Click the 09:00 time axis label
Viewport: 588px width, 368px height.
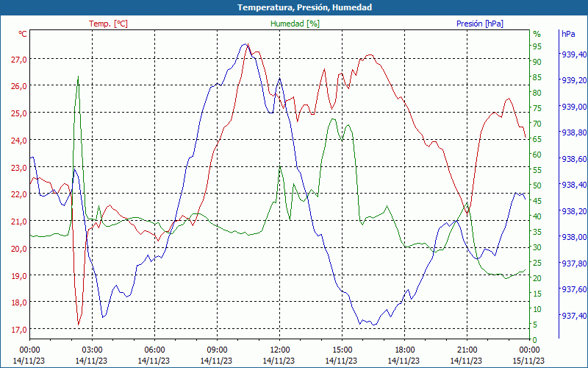pos(217,350)
